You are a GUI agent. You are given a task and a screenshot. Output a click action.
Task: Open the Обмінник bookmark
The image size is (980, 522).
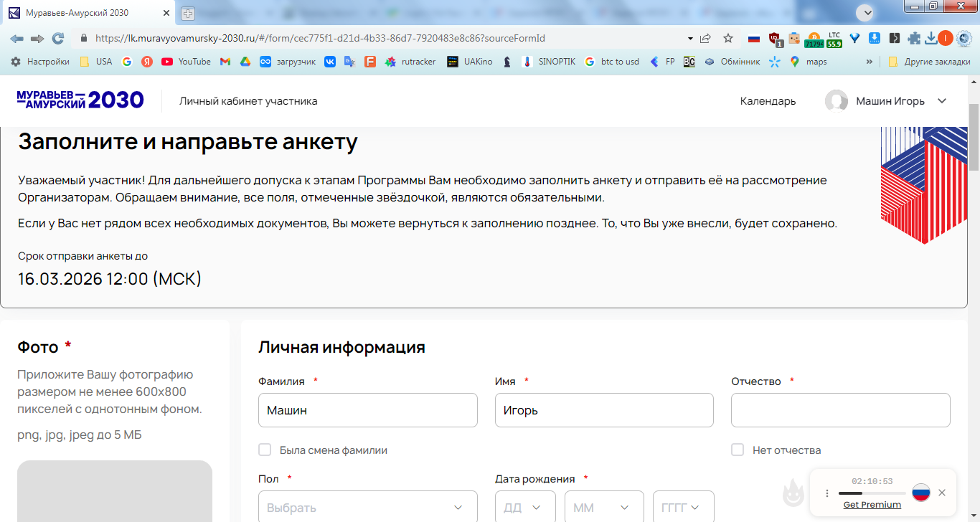(x=732, y=62)
